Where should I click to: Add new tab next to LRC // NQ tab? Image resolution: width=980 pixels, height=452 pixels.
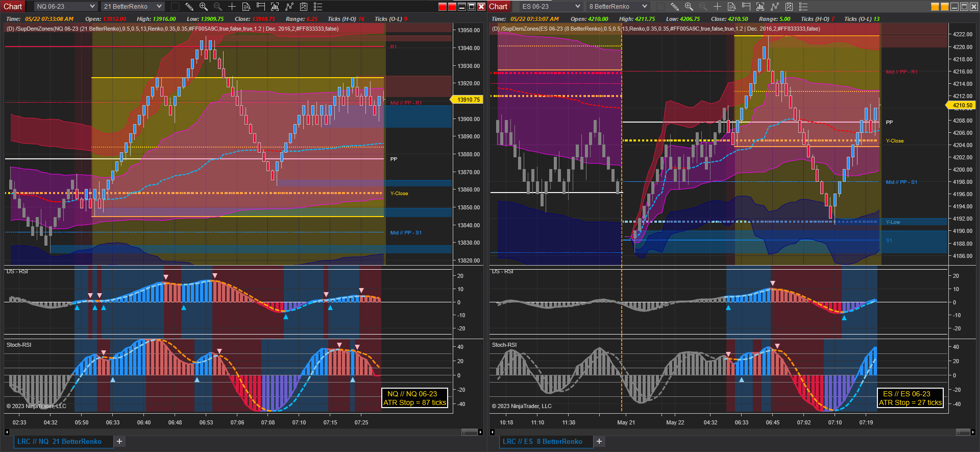tap(119, 442)
